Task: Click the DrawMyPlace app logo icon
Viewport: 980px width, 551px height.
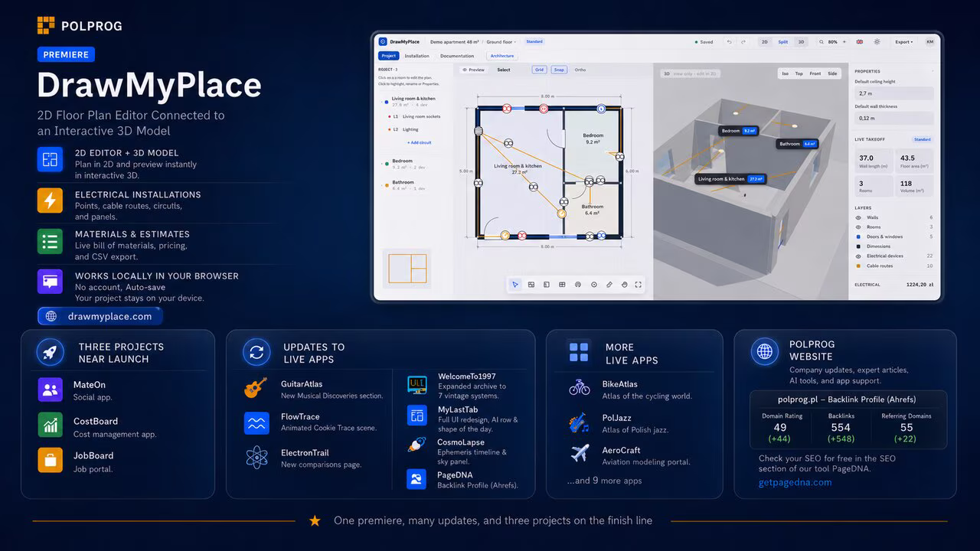Action: [383, 41]
